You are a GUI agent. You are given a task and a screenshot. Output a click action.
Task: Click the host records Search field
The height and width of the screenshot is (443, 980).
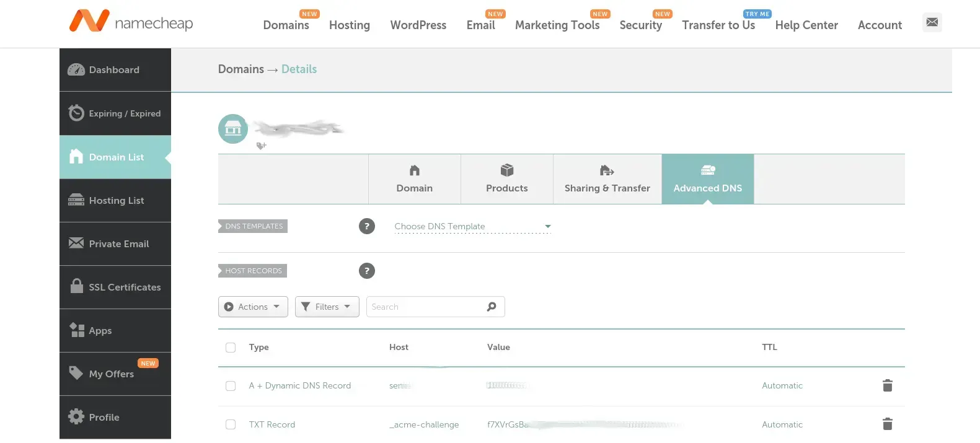pyautogui.click(x=436, y=307)
